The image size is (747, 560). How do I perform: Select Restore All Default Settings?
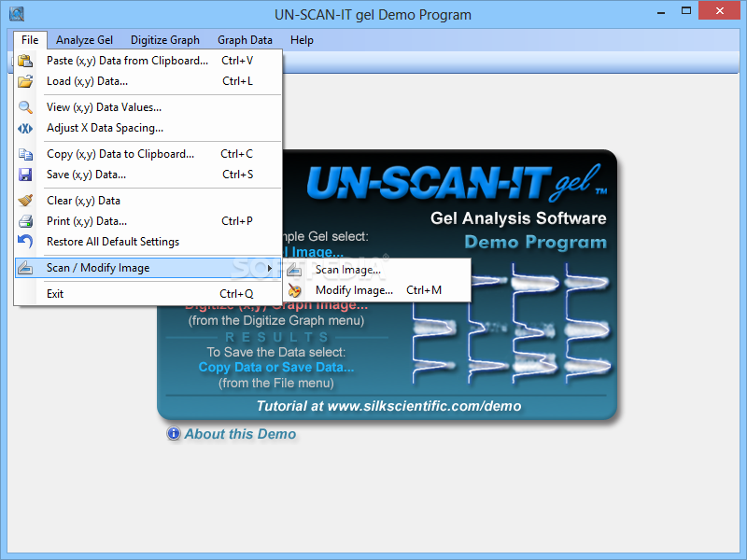click(148, 242)
